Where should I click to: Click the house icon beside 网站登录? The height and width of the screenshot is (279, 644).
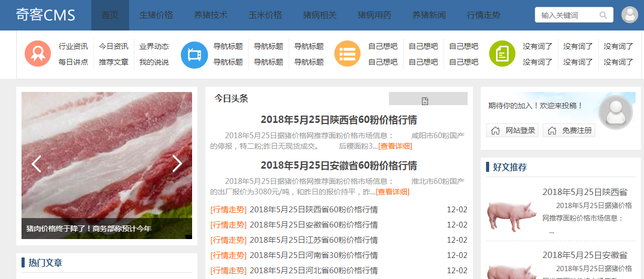click(495, 130)
